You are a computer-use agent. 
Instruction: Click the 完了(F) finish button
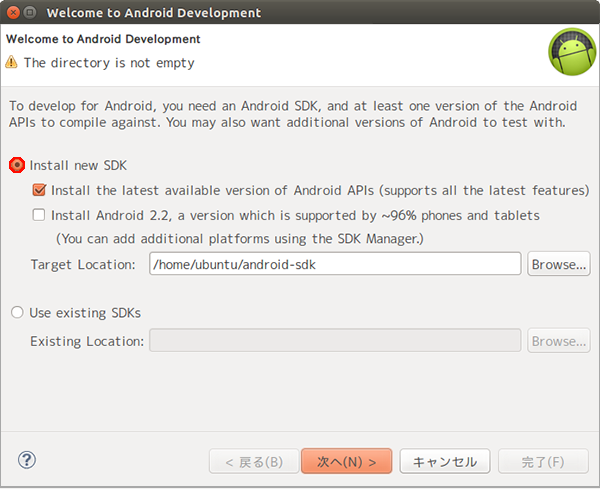click(x=543, y=462)
